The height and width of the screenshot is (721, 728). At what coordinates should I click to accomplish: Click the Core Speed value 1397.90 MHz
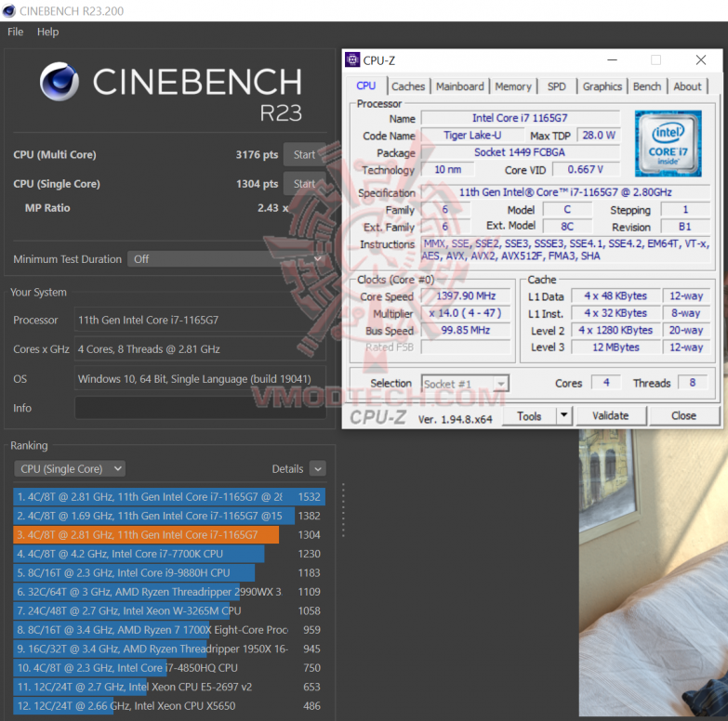coord(466,296)
